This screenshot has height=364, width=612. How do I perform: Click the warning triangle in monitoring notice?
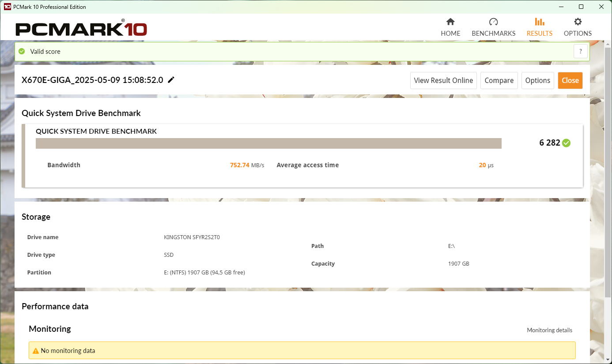[x=36, y=351]
